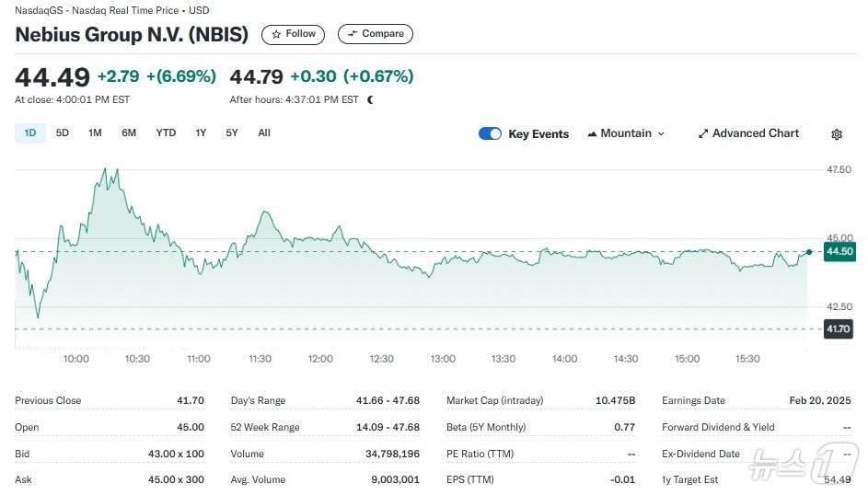This screenshot has width=868, height=495.
Task: Choose the 1Y time range
Action: coord(201,133)
